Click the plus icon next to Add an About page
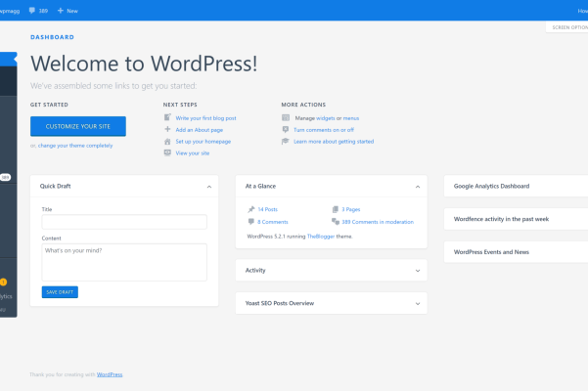 [167, 129]
